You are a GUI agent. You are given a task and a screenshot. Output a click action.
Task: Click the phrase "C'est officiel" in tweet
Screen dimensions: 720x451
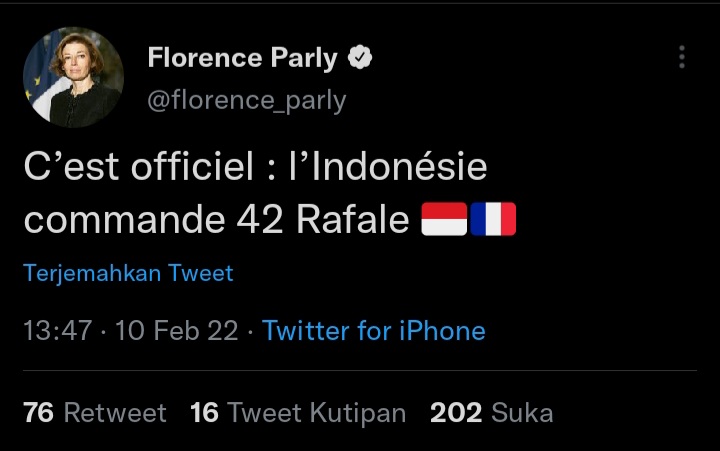coord(138,167)
